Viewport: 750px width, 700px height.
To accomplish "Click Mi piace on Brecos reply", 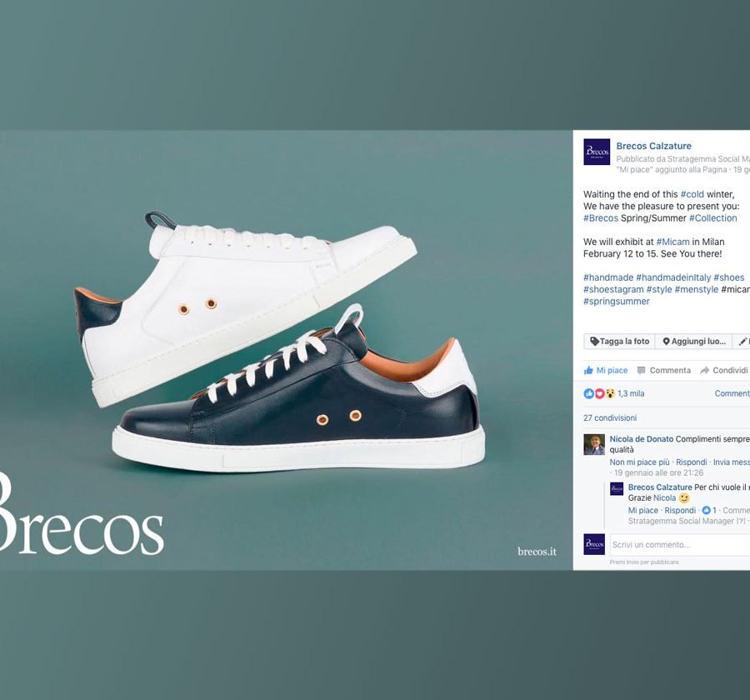I will point(642,511).
